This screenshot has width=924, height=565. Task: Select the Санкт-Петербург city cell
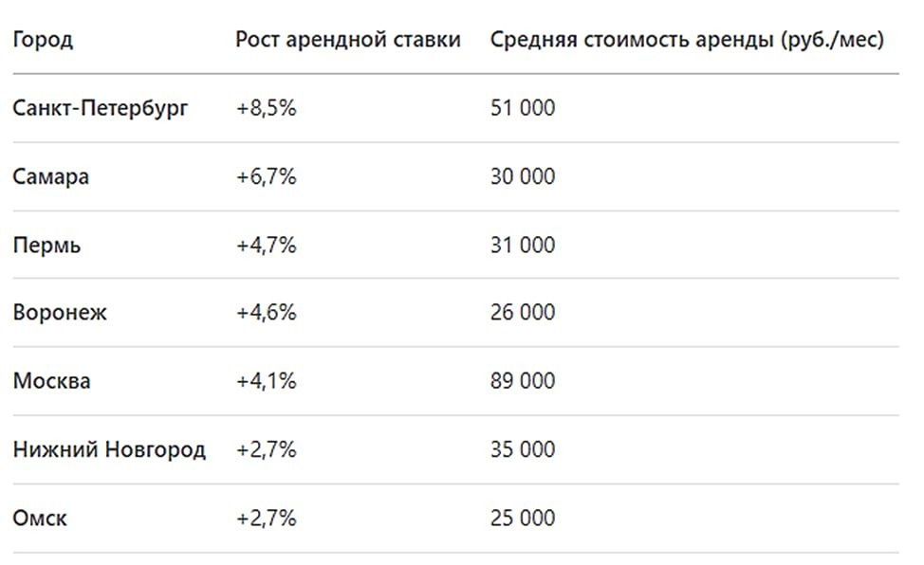[101, 108]
